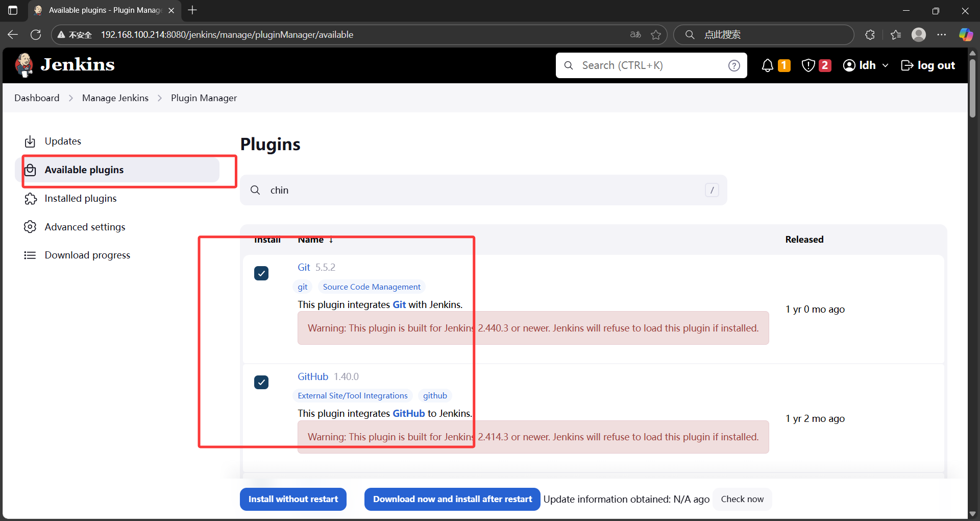
Task: Open the browser profile avatar
Action: click(919, 35)
